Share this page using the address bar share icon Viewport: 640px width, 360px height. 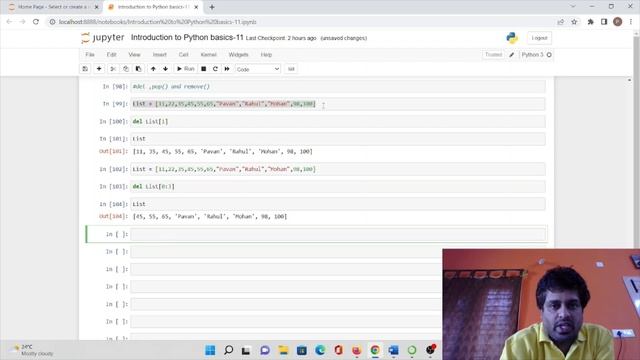pyautogui.click(x=560, y=22)
